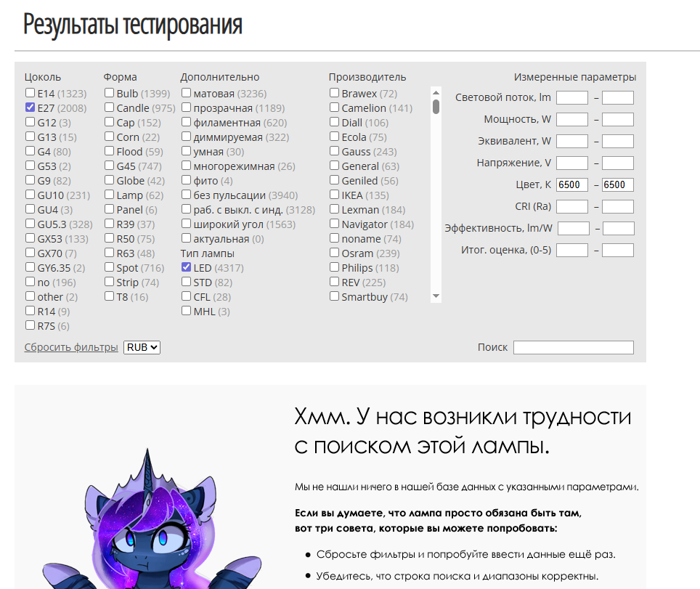Enable the E14 socket filter
Image resolution: width=700 pixels, height=589 pixels.
(x=30, y=93)
